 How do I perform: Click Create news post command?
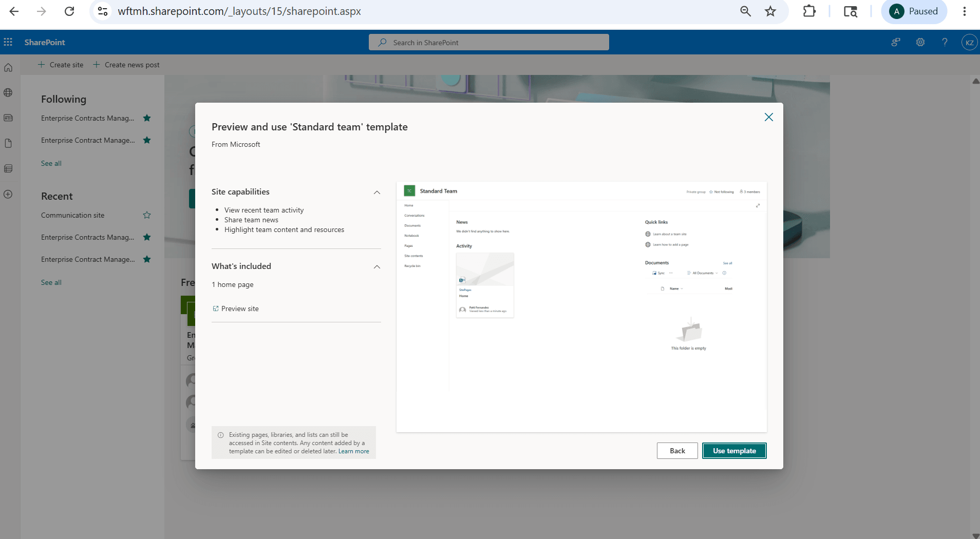pos(126,65)
